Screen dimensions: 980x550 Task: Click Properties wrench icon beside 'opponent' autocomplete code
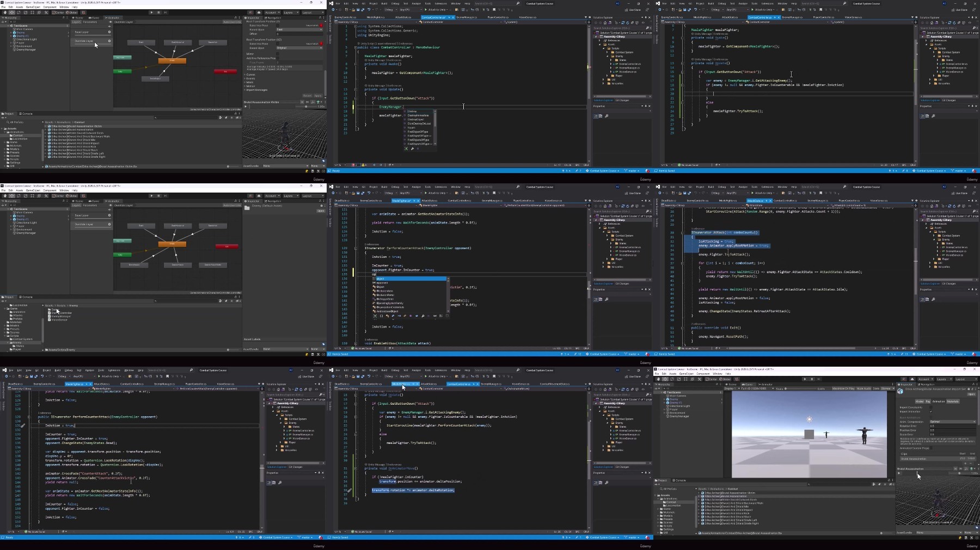pyautogui.click(x=607, y=299)
